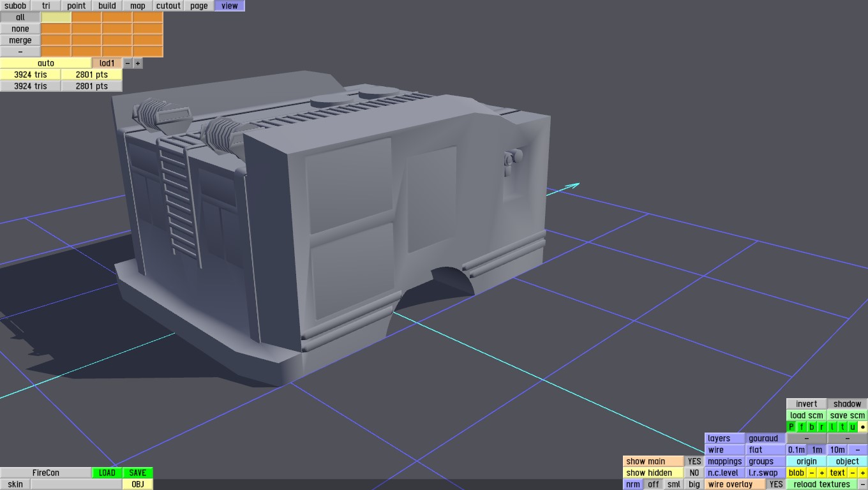
Task: Click the grey '3924 tris' readout
Action: point(31,86)
